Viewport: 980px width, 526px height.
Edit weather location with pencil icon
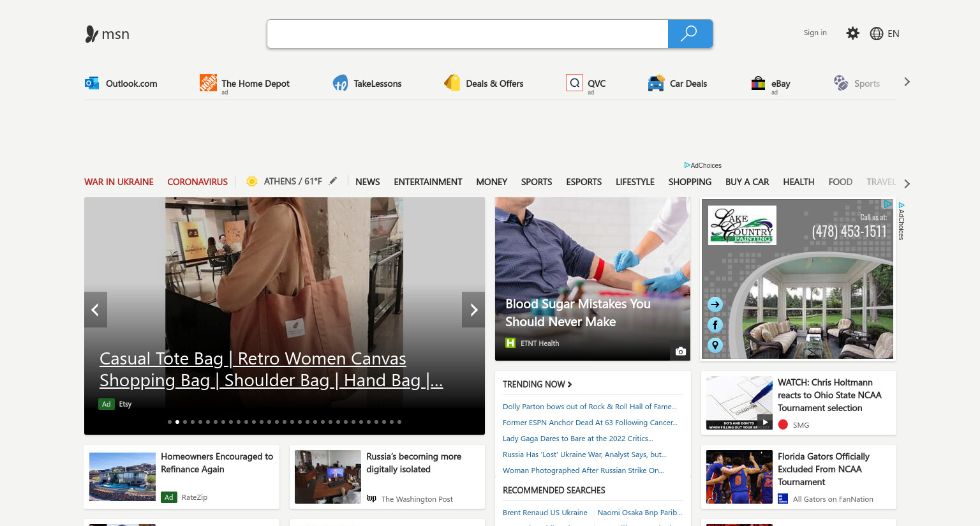point(333,181)
